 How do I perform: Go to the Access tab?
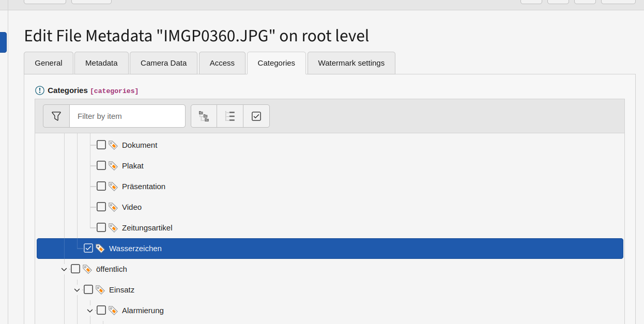pyautogui.click(x=222, y=63)
